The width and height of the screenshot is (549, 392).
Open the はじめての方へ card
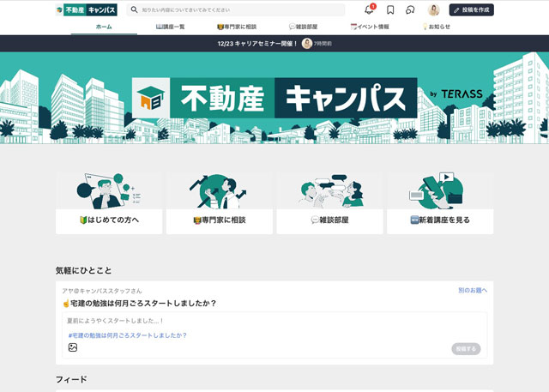109,203
